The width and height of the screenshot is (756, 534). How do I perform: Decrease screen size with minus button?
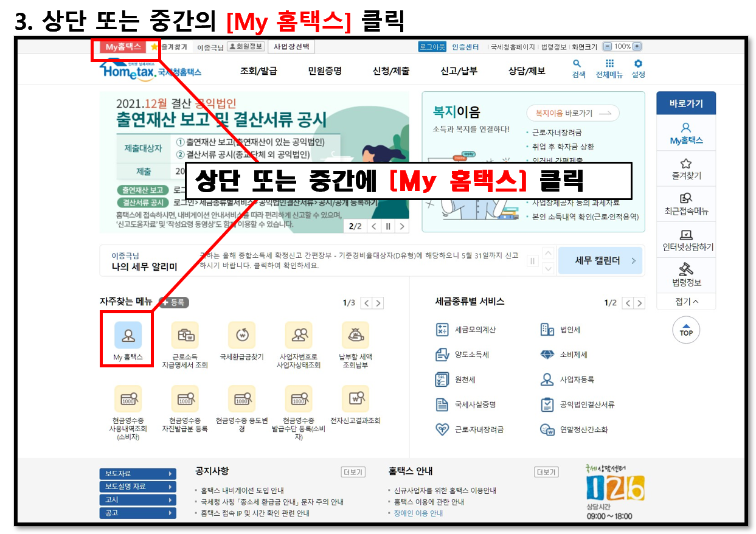(607, 47)
